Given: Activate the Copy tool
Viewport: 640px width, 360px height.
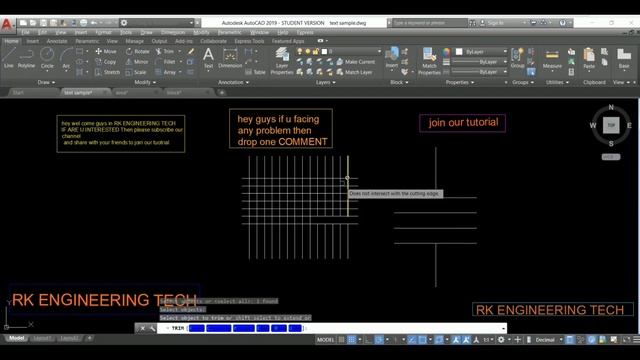Looking at the screenshot, I should click(x=106, y=62).
